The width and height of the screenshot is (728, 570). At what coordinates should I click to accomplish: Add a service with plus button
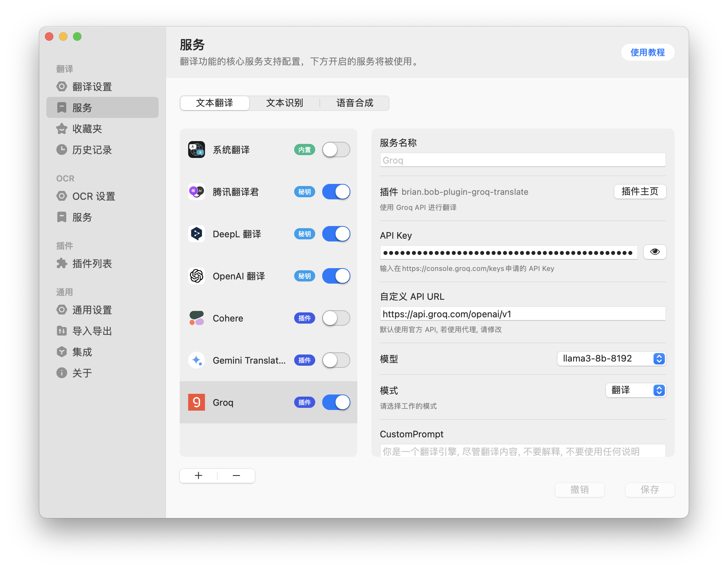pos(199,476)
